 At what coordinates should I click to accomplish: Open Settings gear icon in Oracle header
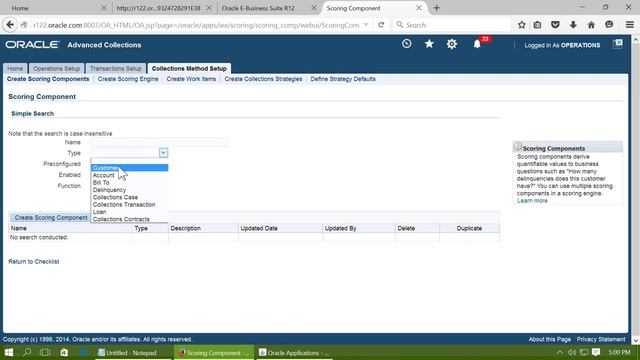click(x=451, y=44)
